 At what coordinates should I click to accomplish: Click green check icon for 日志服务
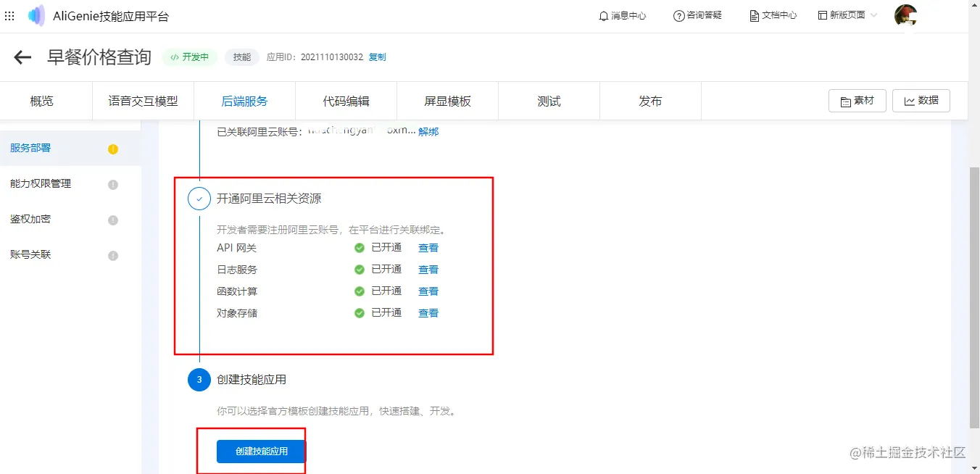(360, 270)
